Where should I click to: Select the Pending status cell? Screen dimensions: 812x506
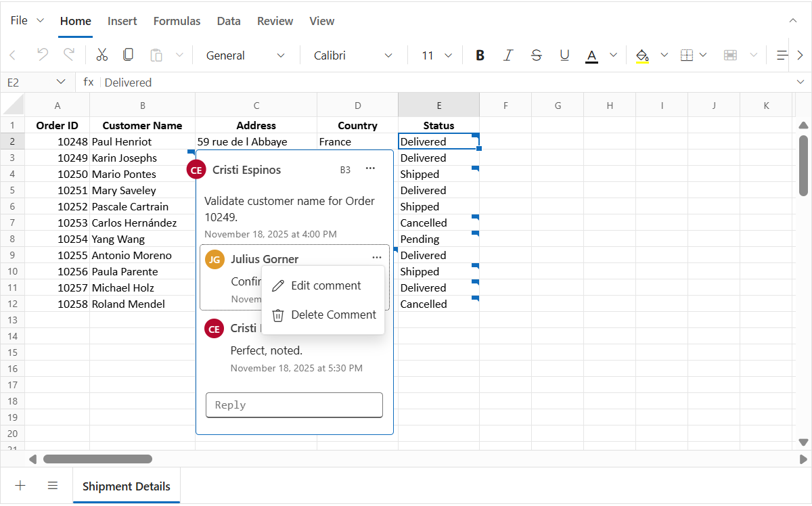pyautogui.click(x=438, y=239)
